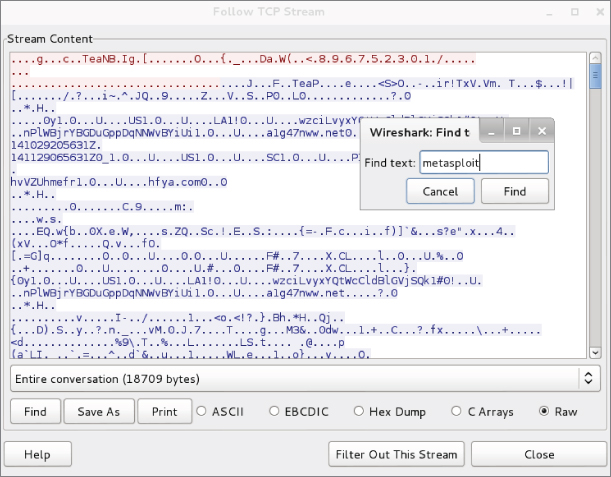Maximize the Wireshark Find text dialog
611x477 pixels.
516,131
